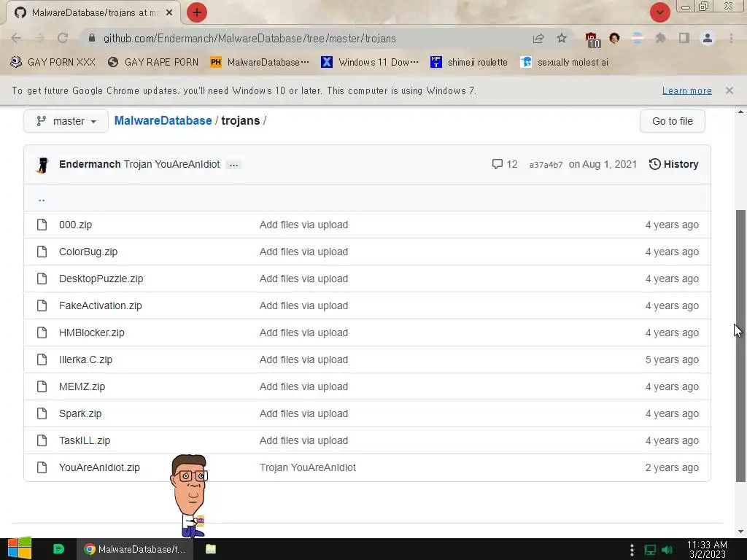The image size is (747, 560).
Task: Click the Go to file button
Action: pyautogui.click(x=672, y=121)
